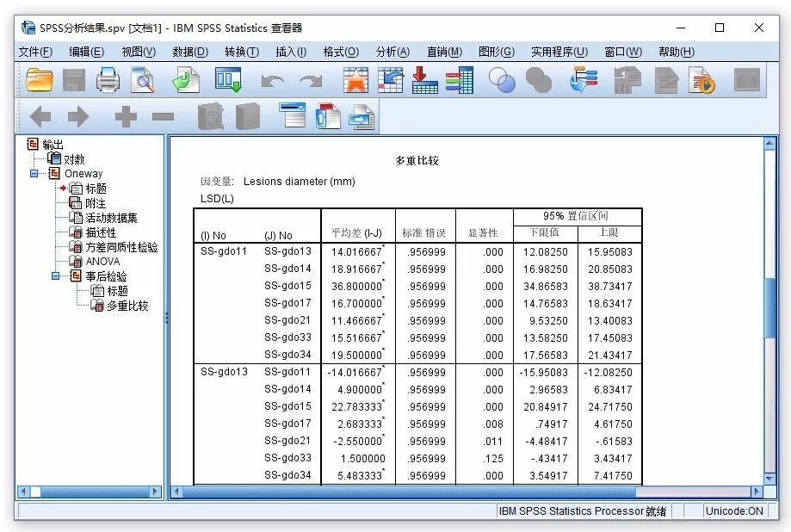This screenshot has width=791, height=532.
Task: Click the plus Expand icon in outline toolbar
Action: coord(126,117)
